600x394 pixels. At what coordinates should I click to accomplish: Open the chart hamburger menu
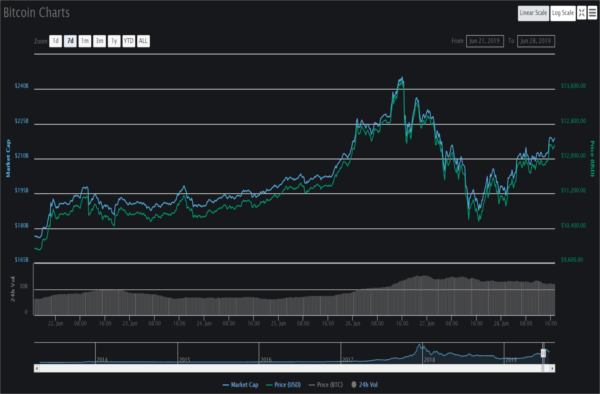592,13
